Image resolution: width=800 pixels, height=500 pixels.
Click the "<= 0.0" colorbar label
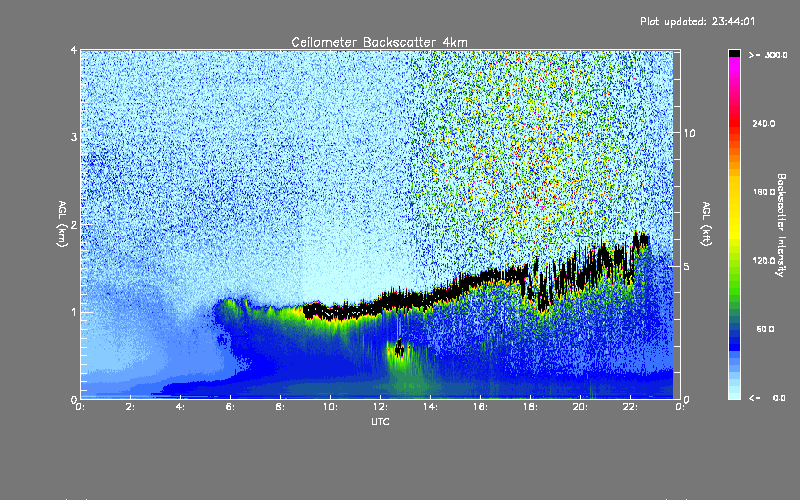(x=767, y=398)
